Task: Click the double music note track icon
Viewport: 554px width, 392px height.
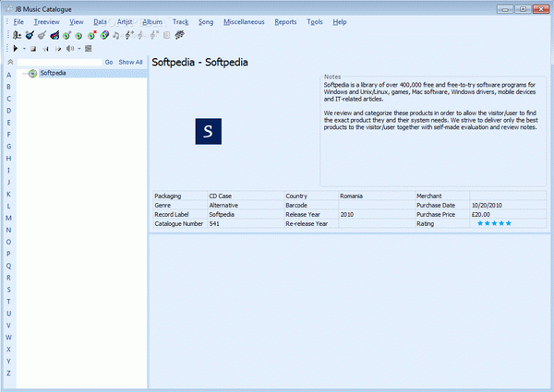Action: point(116,35)
